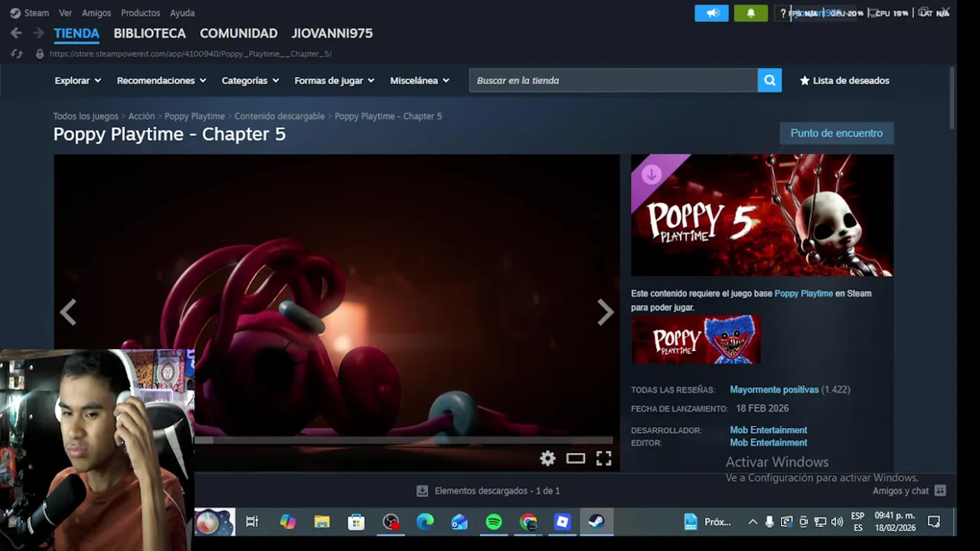Open Outlook from the taskbar
The image size is (980, 551).
pyautogui.click(x=459, y=522)
